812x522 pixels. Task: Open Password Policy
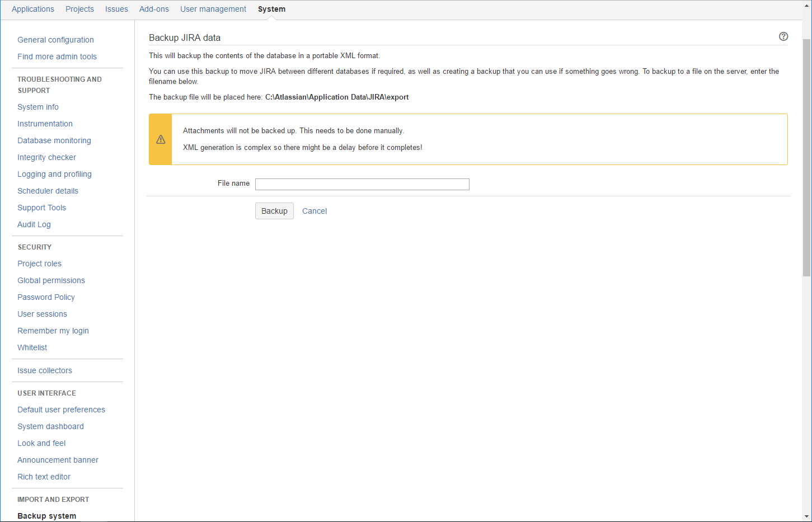point(46,297)
